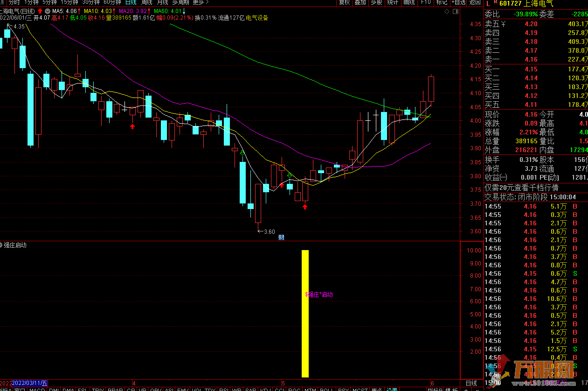The width and height of the screenshot is (588, 391).
Task: Click the red up arrow beside the stock name
Action: click(40, 11)
